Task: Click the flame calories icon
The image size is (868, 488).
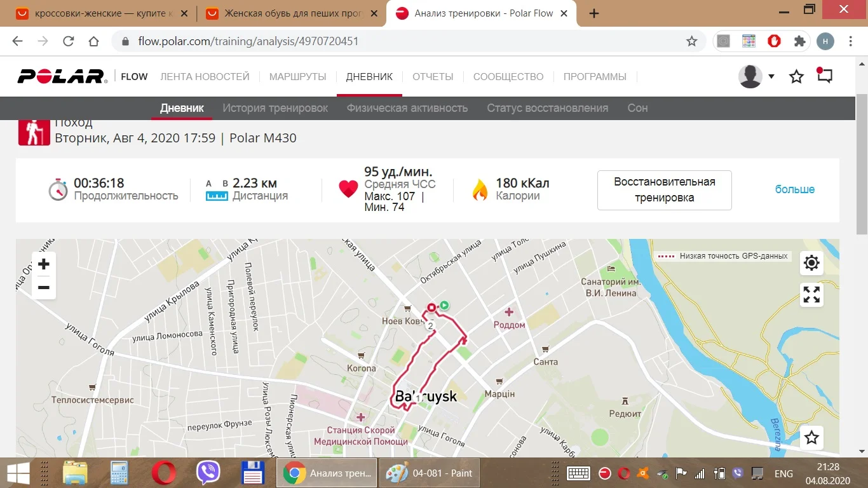Action: [480, 189]
